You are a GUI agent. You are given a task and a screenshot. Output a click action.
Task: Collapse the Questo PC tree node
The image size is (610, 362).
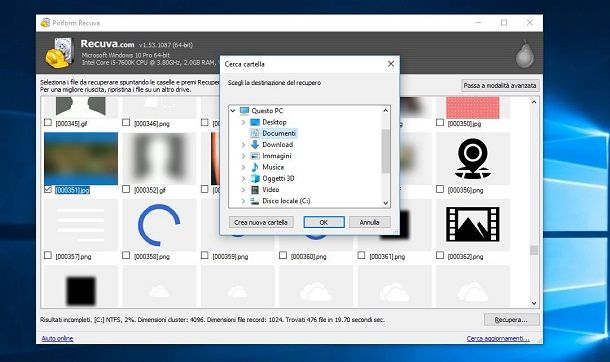pyautogui.click(x=233, y=111)
